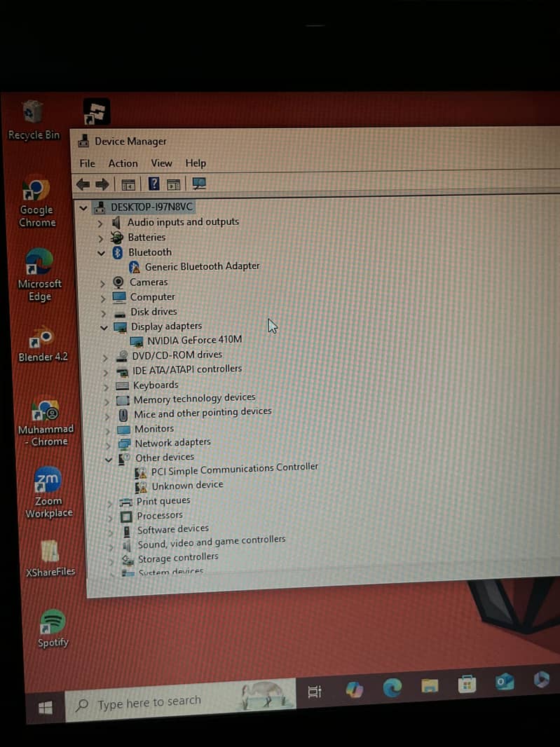Click the Scan for hardware changes monitor icon
Screen dimensions: 560x747
pyautogui.click(x=199, y=184)
